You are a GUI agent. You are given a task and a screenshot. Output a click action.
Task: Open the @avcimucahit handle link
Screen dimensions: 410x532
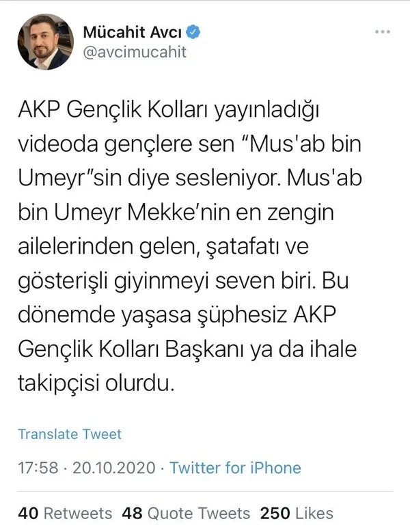point(134,52)
